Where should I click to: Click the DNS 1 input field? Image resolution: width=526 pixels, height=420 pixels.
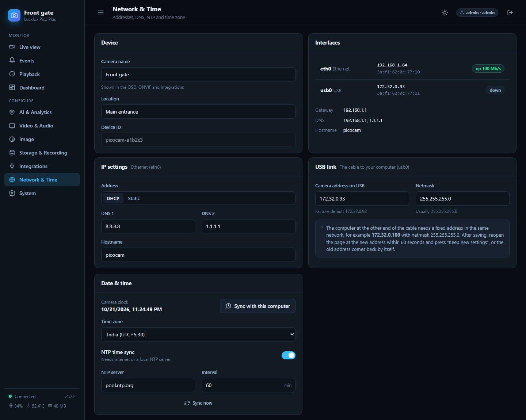148,226
